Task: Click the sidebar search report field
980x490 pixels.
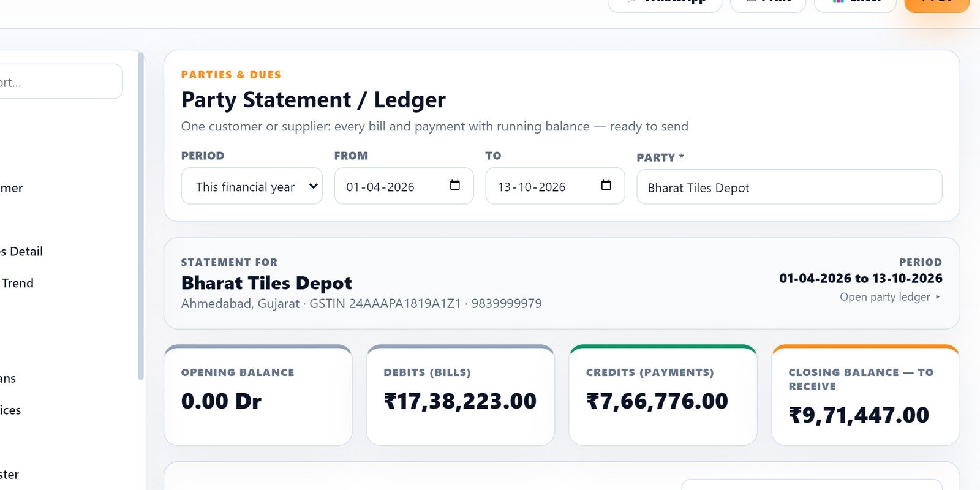Action: coord(60,81)
